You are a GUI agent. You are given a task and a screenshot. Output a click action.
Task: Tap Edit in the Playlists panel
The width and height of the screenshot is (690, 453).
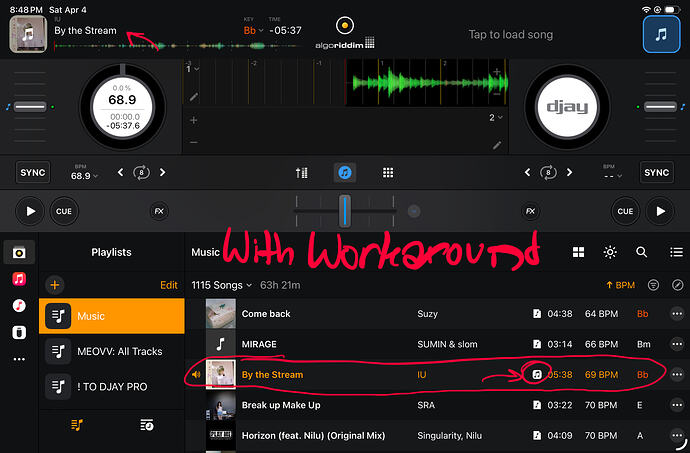click(169, 285)
